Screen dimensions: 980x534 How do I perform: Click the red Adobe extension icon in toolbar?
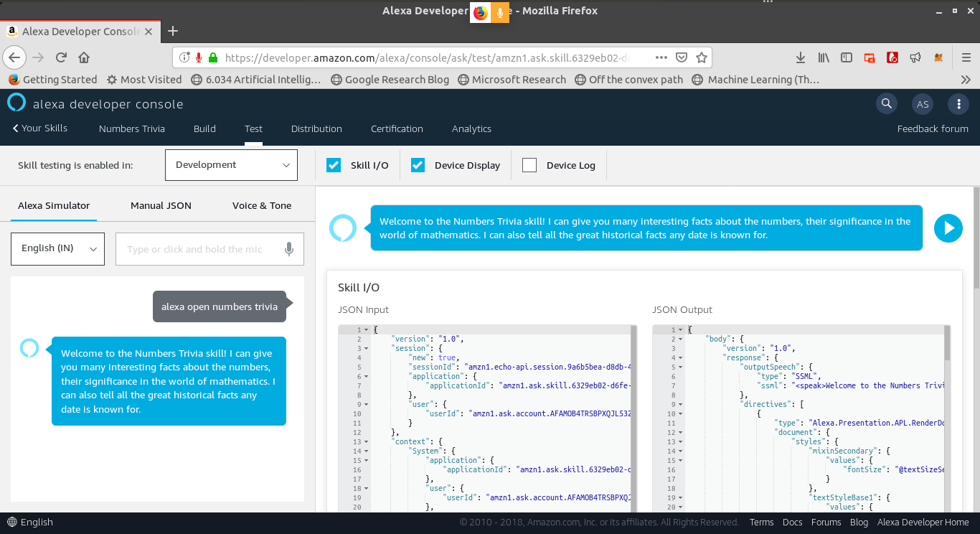pyautogui.click(x=892, y=57)
